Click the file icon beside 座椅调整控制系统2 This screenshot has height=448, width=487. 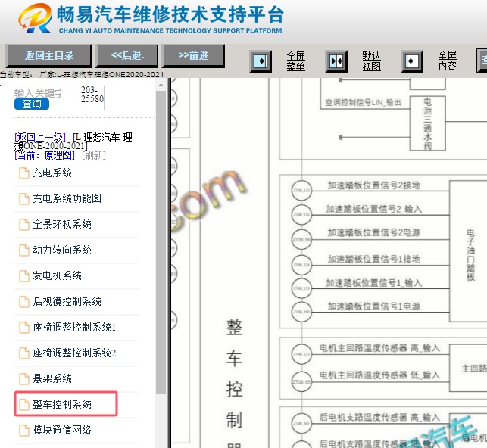[x=24, y=353]
